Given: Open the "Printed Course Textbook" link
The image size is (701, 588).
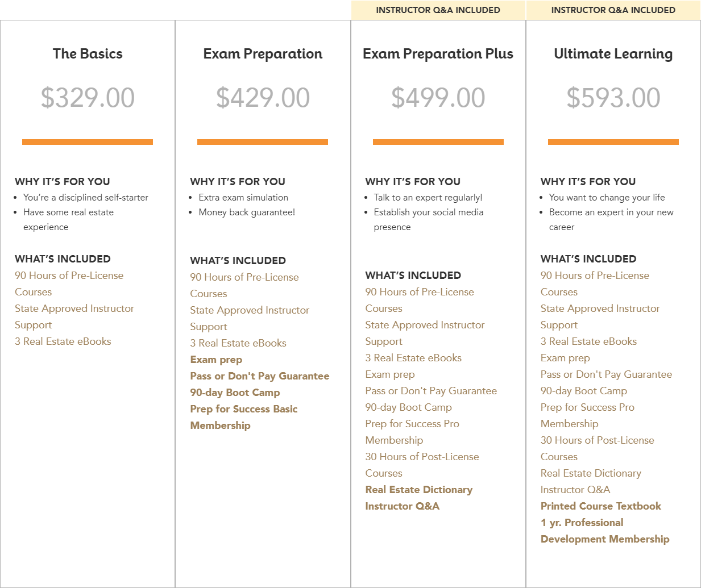Looking at the screenshot, I should [601, 506].
